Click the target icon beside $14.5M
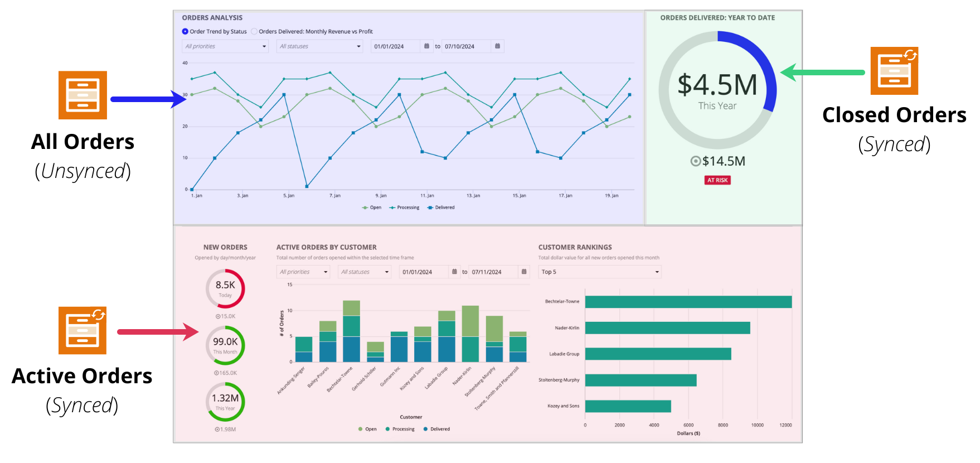980x463 pixels. pos(695,161)
